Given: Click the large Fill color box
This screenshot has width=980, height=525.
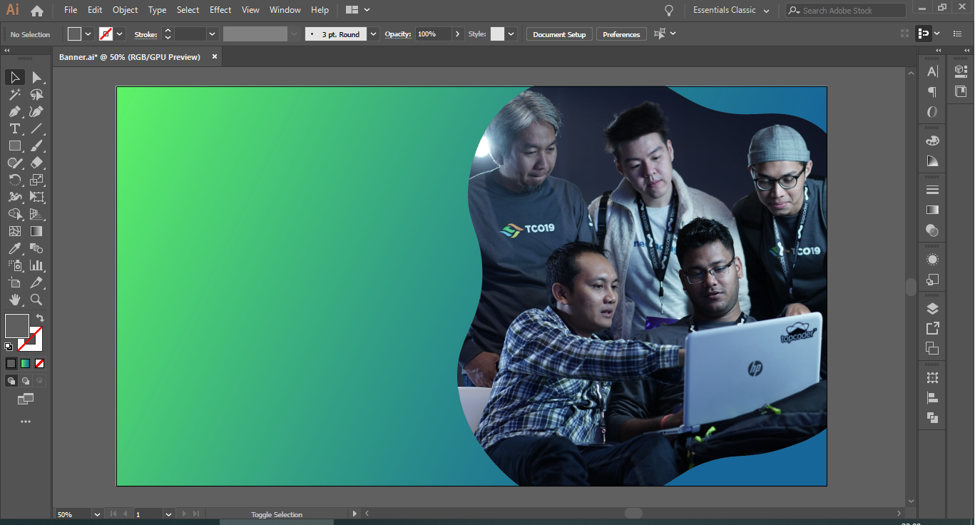Looking at the screenshot, I should pos(16,326).
